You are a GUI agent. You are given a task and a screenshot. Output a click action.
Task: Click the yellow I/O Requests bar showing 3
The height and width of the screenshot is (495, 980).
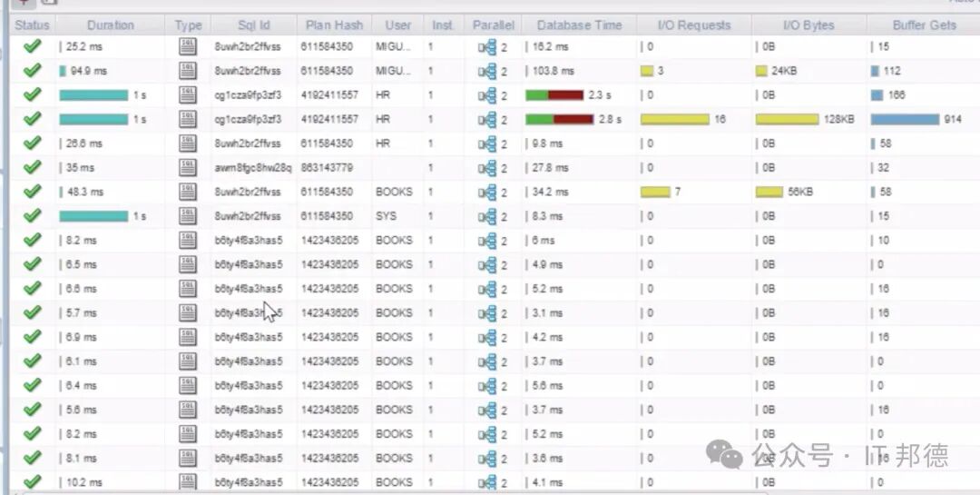point(647,71)
